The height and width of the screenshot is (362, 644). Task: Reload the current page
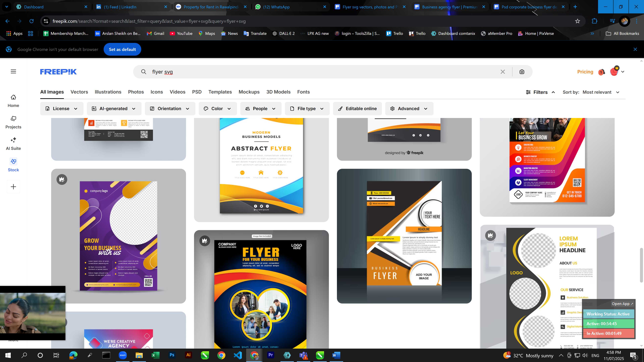(32, 21)
